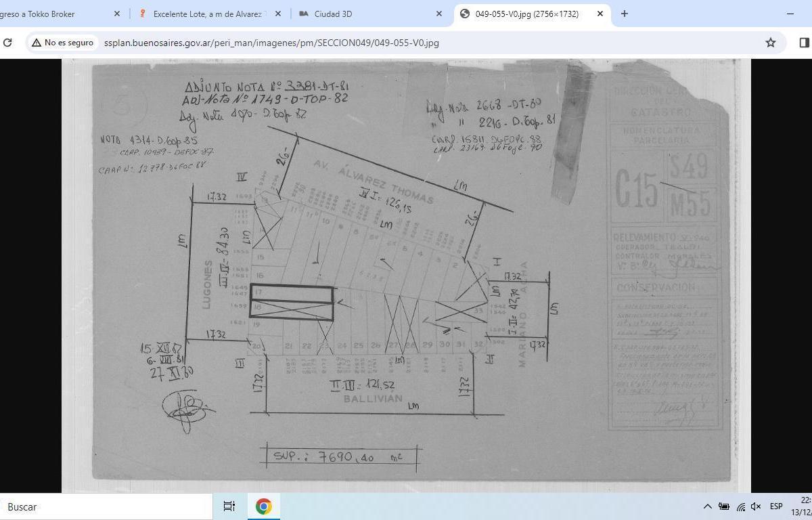Reload the current page
The width and height of the screenshot is (812, 520).
coord(7,43)
